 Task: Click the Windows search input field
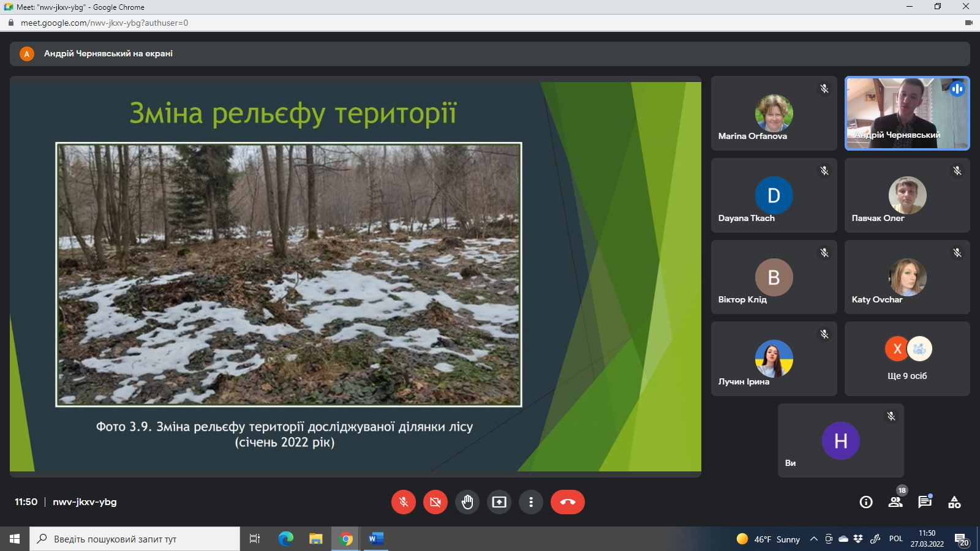135,539
